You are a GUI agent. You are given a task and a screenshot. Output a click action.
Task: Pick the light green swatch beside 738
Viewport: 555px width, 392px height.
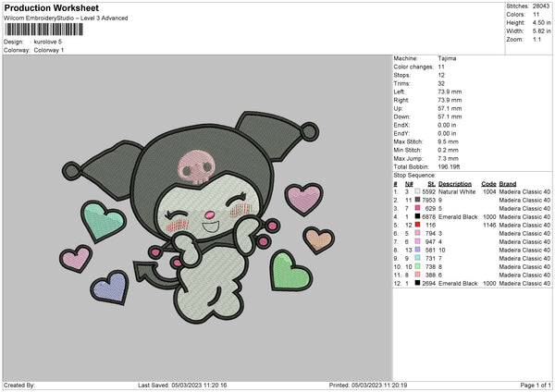418,266
